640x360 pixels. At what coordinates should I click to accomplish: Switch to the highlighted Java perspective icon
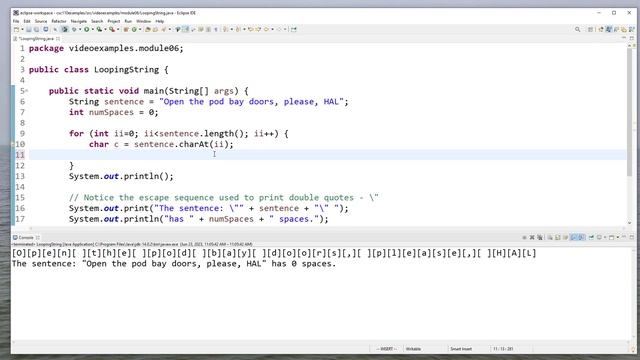[x=609, y=29]
